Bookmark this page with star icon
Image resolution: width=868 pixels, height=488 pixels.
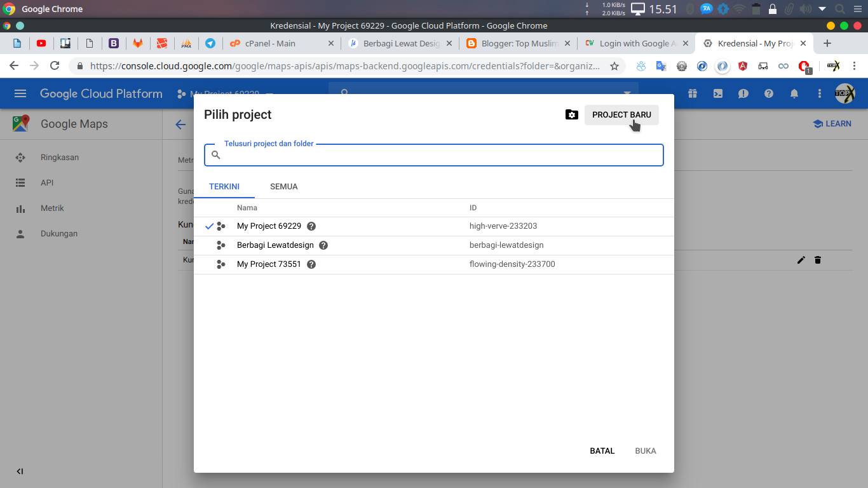[x=614, y=66]
